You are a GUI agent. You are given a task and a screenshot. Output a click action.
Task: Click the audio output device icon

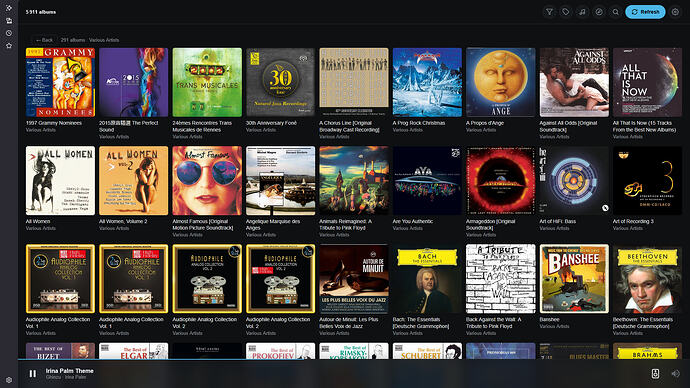click(x=655, y=373)
